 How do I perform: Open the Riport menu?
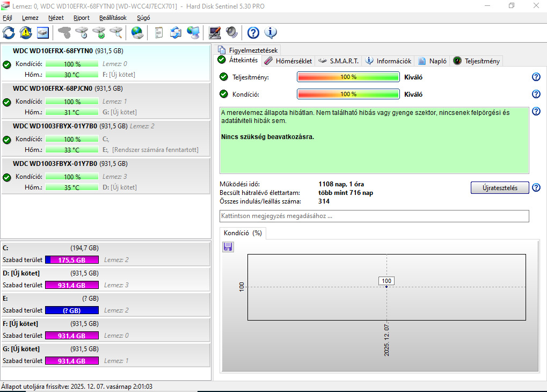[x=81, y=18]
